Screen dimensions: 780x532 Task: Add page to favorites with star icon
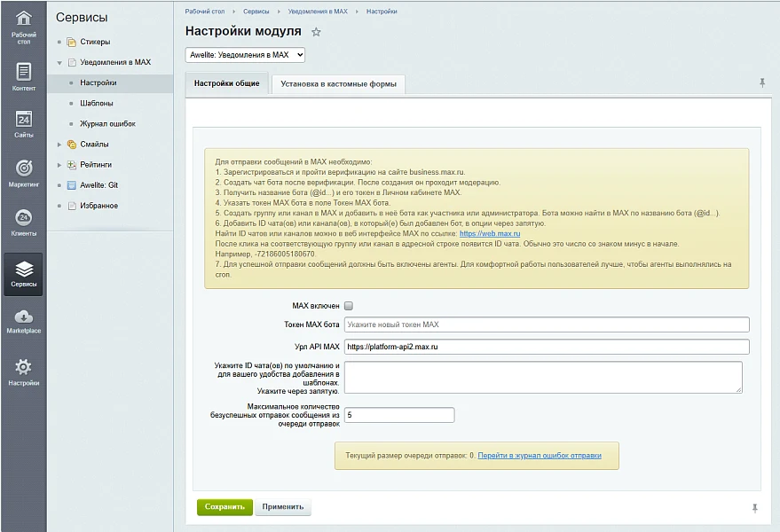click(x=316, y=32)
